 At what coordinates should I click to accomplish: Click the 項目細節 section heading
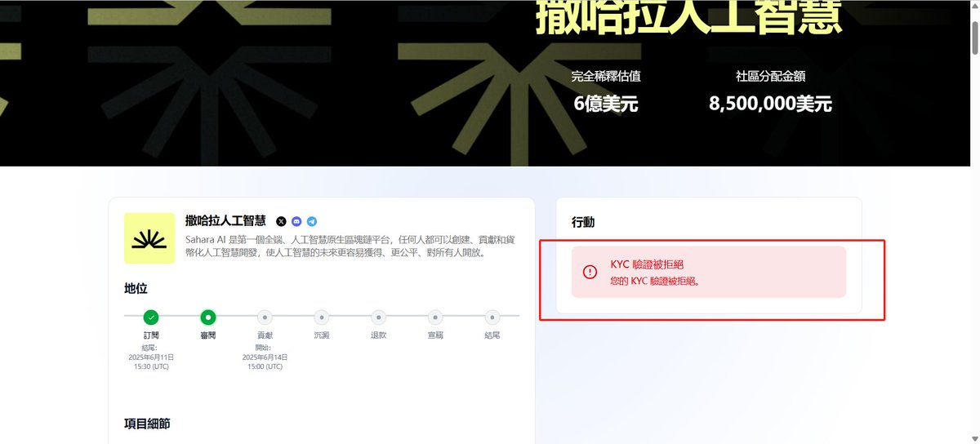click(x=147, y=424)
